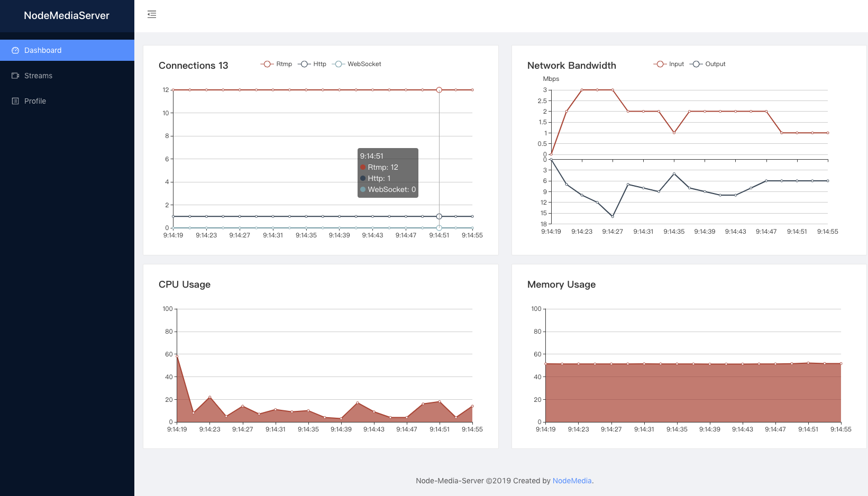Viewport: 868px width, 496px height.
Task: Click the Connections 13 chart title
Action: coord(193,66)
